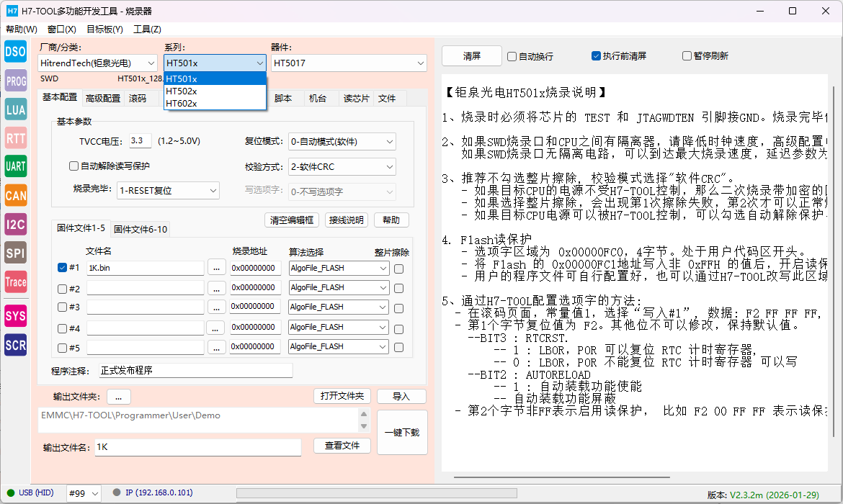Click the 输出文件名 input field
The image size is (843, 504).
click(x=198, y=447)
